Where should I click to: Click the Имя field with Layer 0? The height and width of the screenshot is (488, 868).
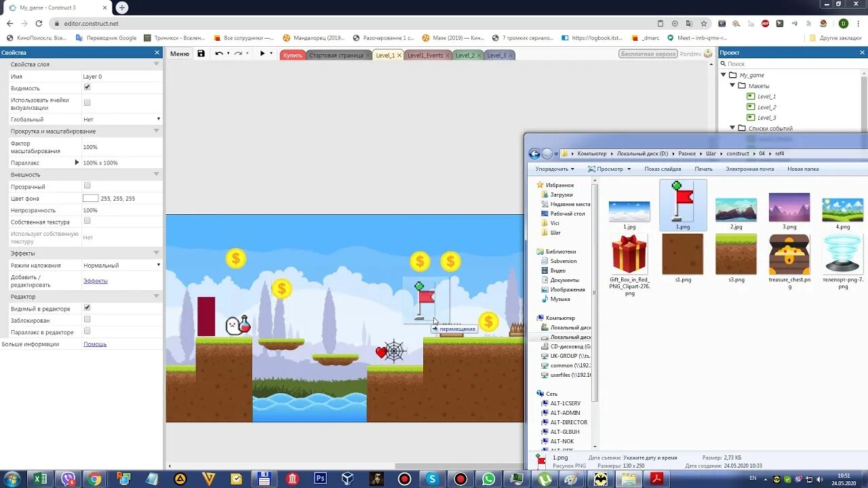pos(121,77)
